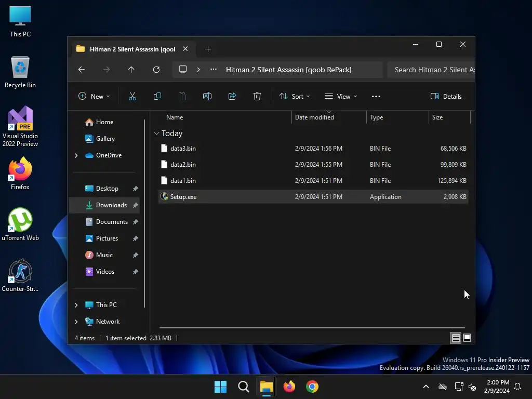The width and height of the screenshot is (532, 399).
Task: Open taskbar Search magnifier
Action: 243,387
